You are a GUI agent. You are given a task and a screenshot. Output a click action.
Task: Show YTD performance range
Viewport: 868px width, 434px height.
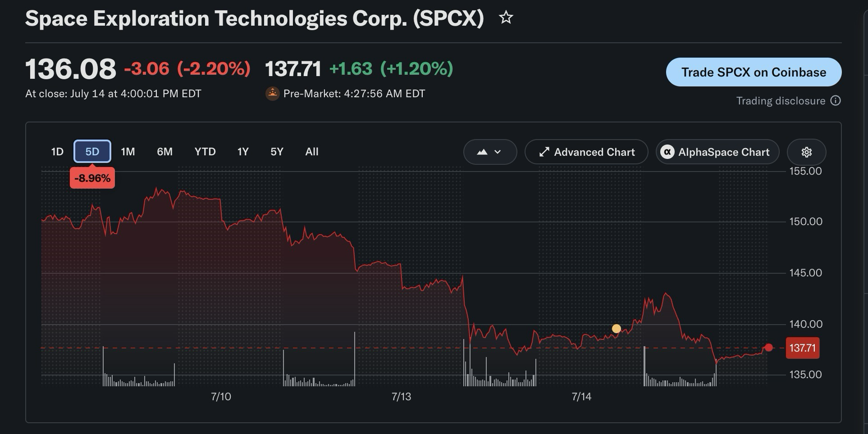click(205, 152)
